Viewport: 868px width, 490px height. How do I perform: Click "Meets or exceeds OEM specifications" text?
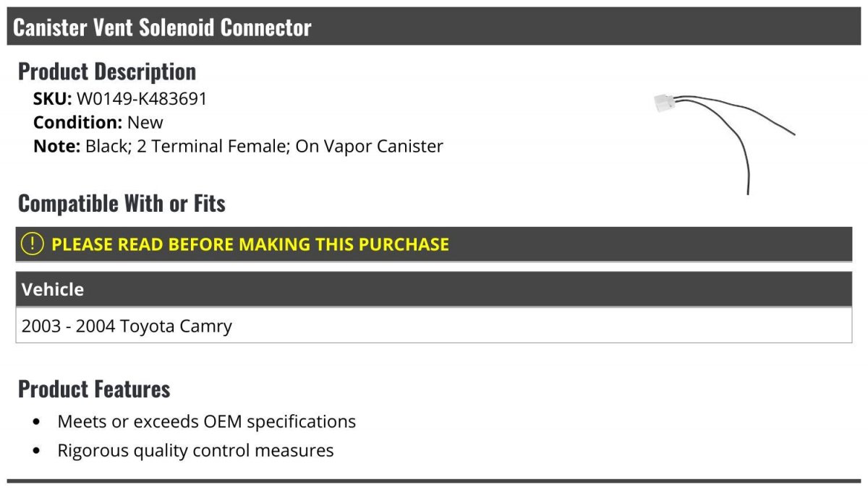(206, 421)
